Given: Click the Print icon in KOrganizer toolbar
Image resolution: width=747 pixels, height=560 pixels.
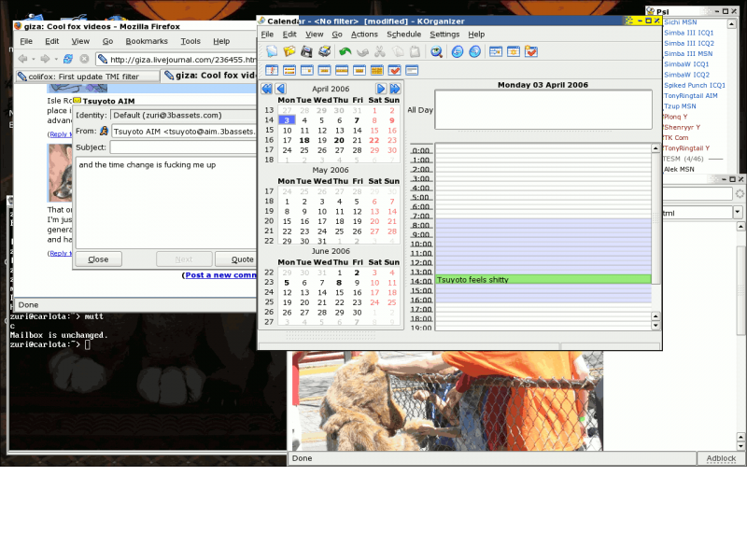Looking at the screenshot, I should [324, 51].
